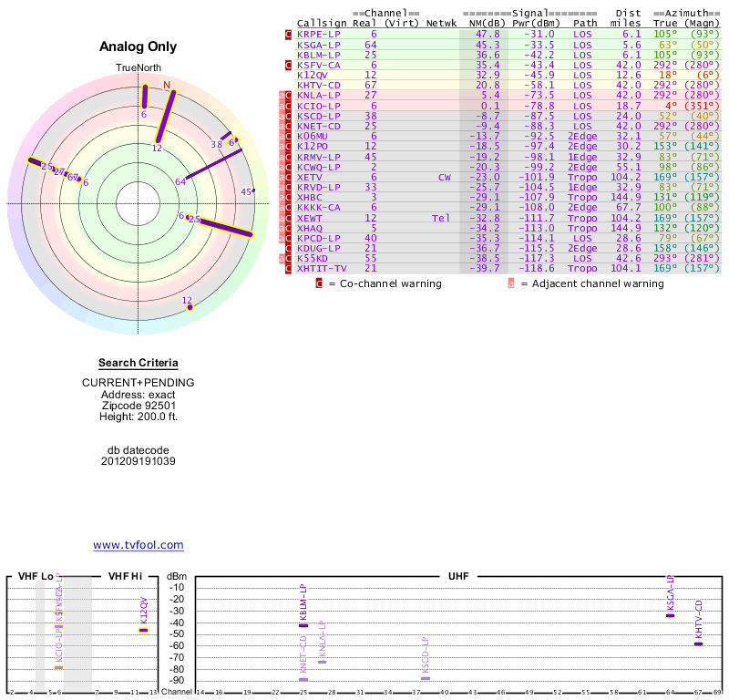Select the KSGA-LP callsign in the table
Image resolution: width=729 pixels, height=700 pixels.
tap(318, 45)
